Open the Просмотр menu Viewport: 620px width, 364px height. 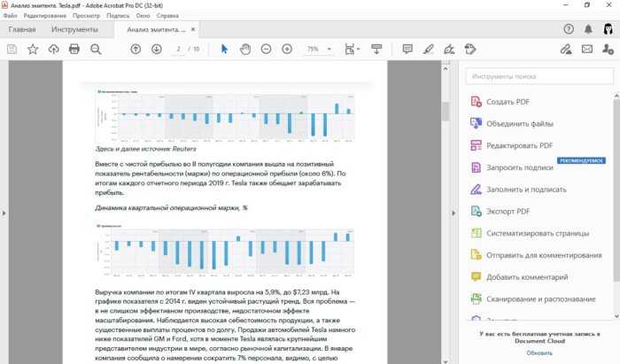[86, 16]
